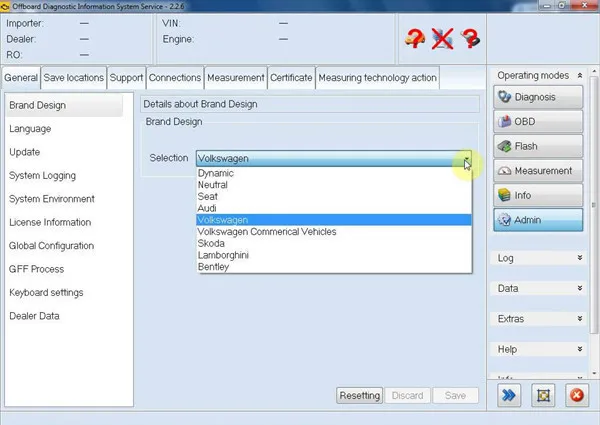Open Flash operating mode
The height and width of the screenshot is (425, 600).
point(538,146)
